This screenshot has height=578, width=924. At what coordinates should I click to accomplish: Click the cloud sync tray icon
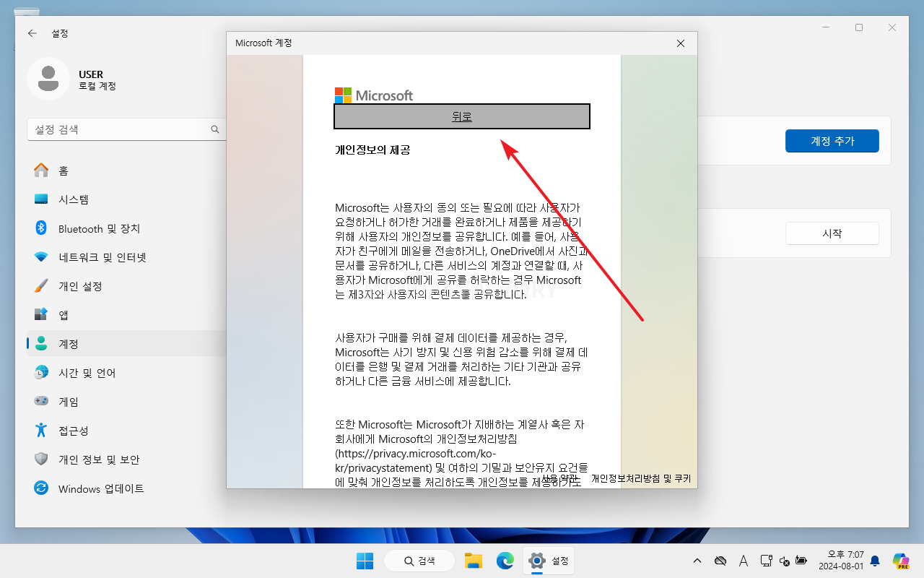tap(720, 561)
